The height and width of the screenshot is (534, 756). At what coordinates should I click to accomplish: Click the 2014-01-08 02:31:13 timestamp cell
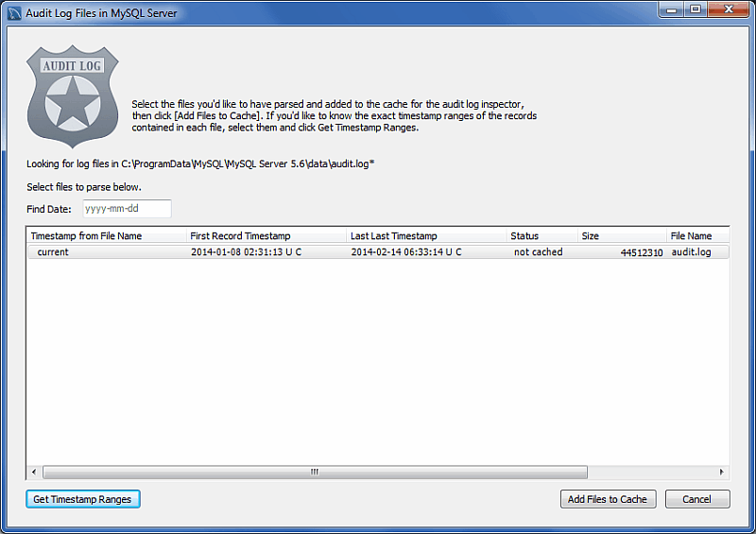[x=247, y=251]
